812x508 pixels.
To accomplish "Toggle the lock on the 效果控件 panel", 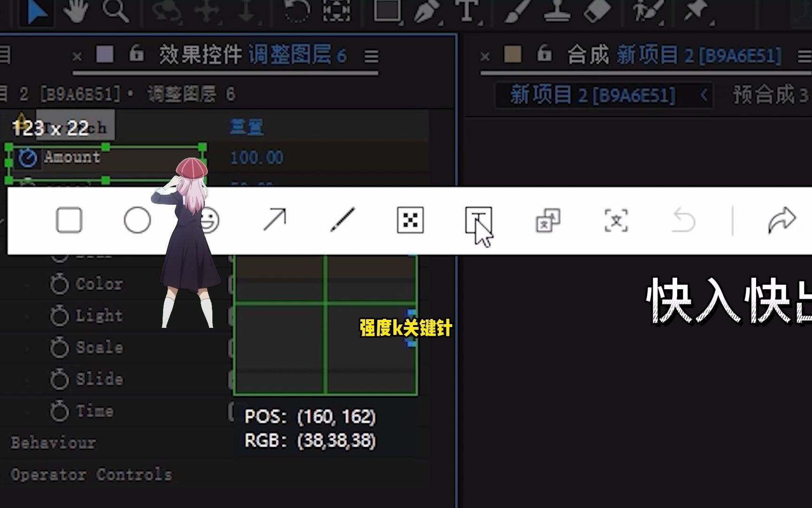I will click(136, 55).
